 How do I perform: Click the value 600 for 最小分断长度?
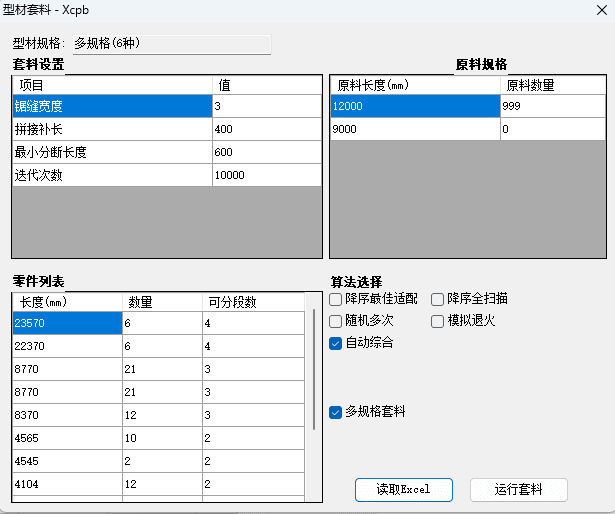(267, 152)
